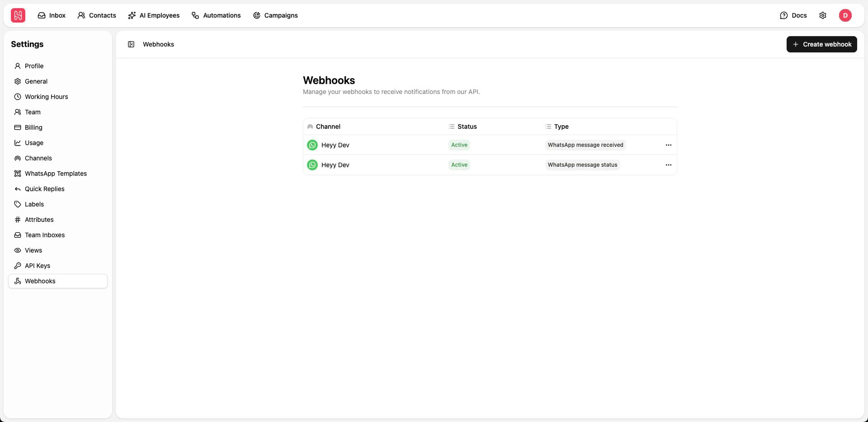Image resolution: width=868 pixels, height=422 pixels.
Task: Click Active badge in message status row
Action: click(x=459, y=165)
